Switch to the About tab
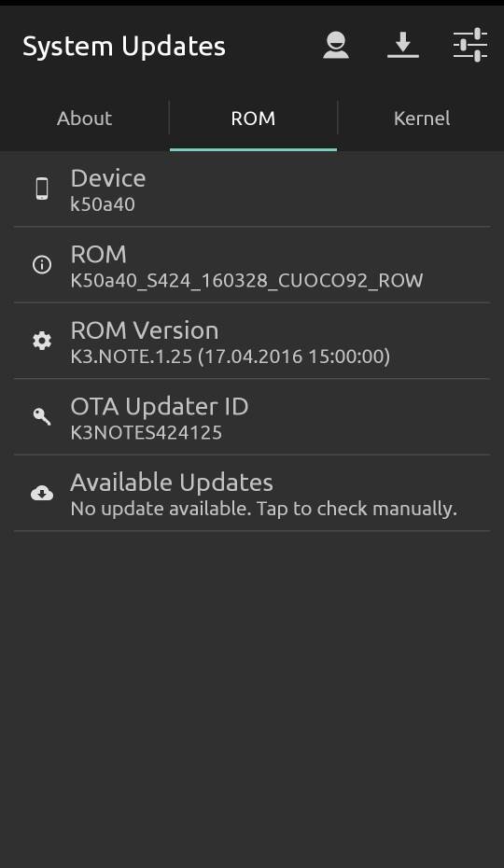Image resolution: width=504 pixels, height=868 pixels. pyautogui.click(x=84, y=118)
